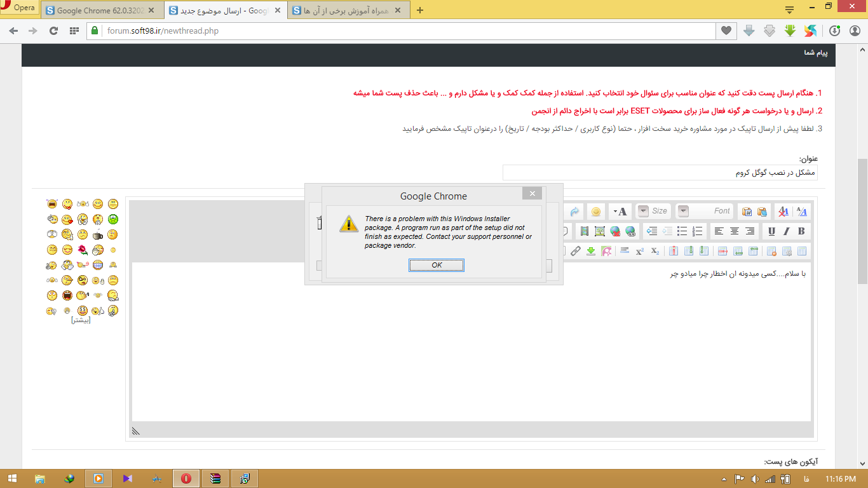Switch to the 'همراه آموزش برخی از آن ها' tab
Image resolution: width=868 pixels, height=488 pixels.
point(348,11)
